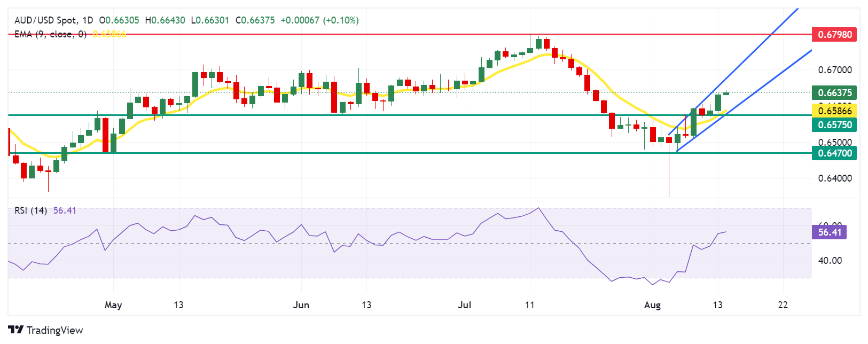The image size is (868, 344).
Task: Click the 0.64000 price axis label
Action: (835, 178)
